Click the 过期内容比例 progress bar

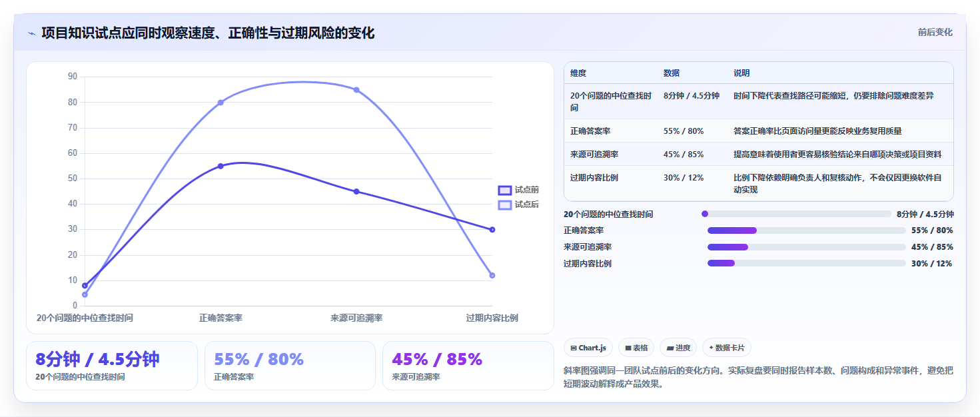807,263
